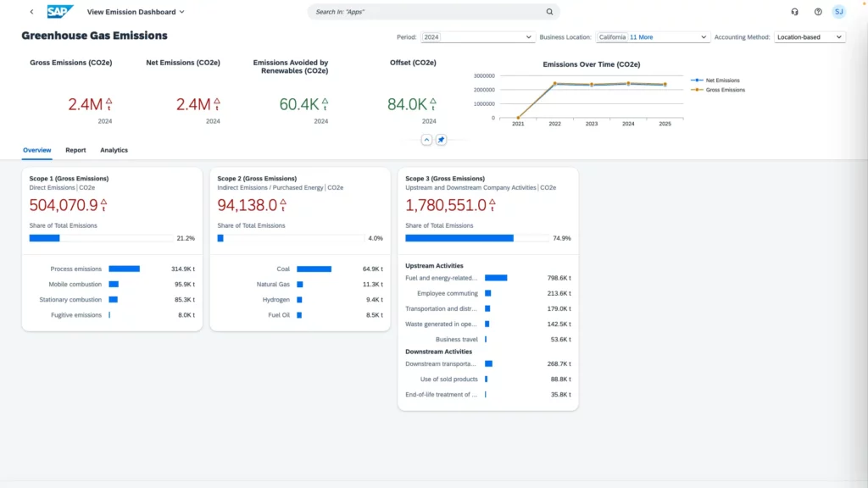Switch to the Report tab
Image resolution: width=868 pixels, height=488 pixels.
(x=75, y=150)
